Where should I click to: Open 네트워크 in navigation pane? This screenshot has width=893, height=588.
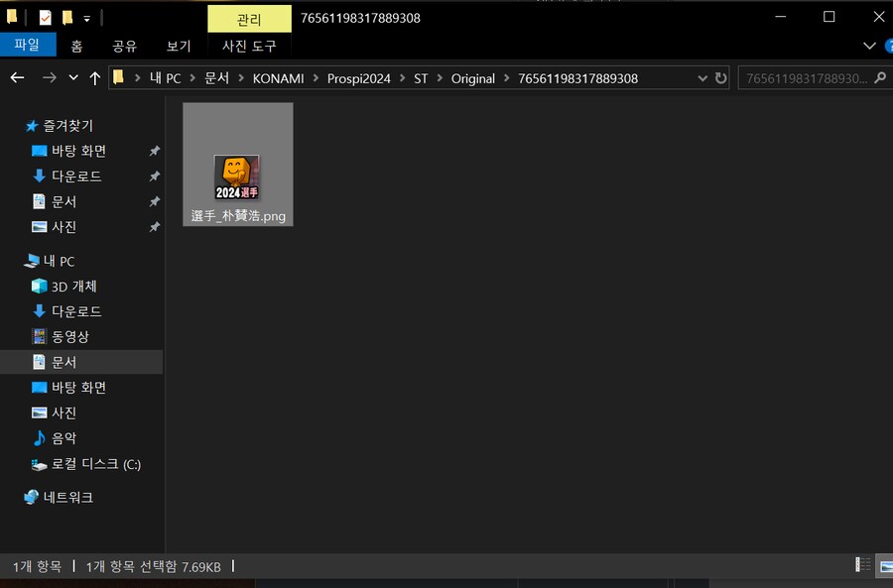click(x=67, y=497)
